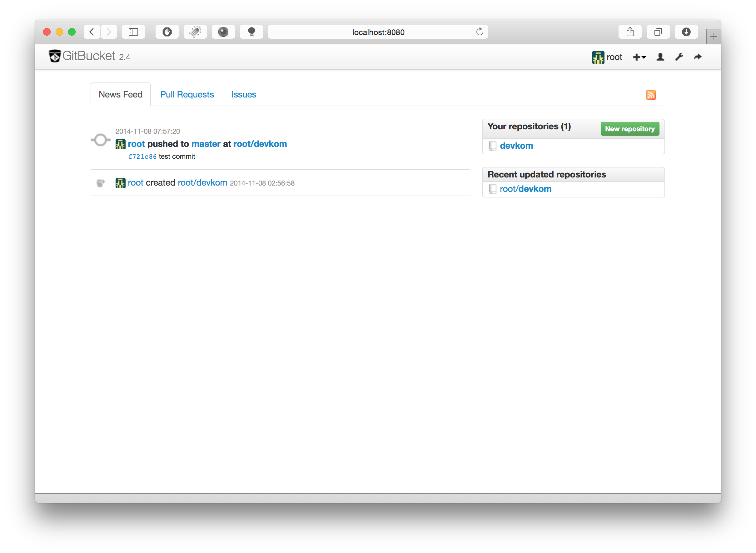Open account settings via person icon
756x553 pixels.
point(660,57)
